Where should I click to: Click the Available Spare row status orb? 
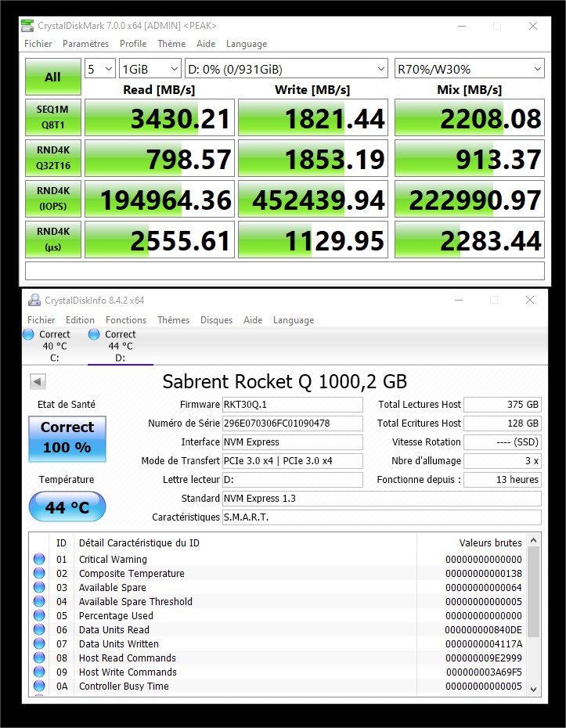coord(39,587)
